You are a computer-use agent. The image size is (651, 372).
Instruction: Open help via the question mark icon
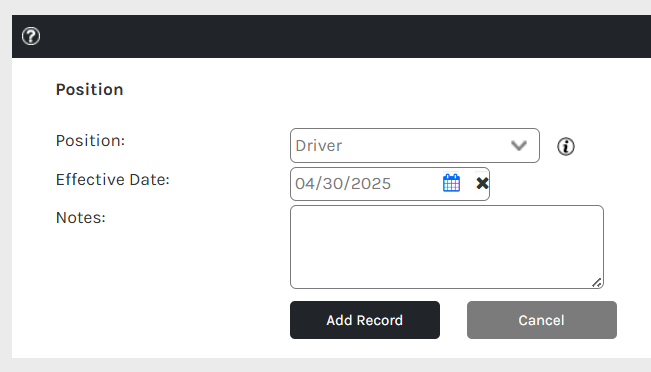[31, 36]
